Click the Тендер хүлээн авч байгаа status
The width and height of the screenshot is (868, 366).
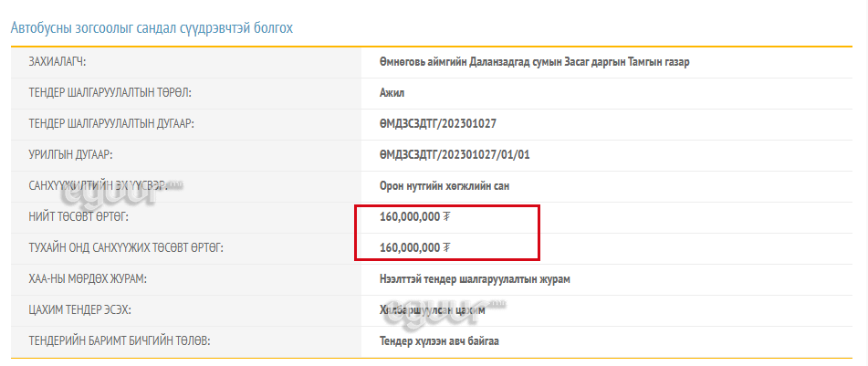coord(440,341)
